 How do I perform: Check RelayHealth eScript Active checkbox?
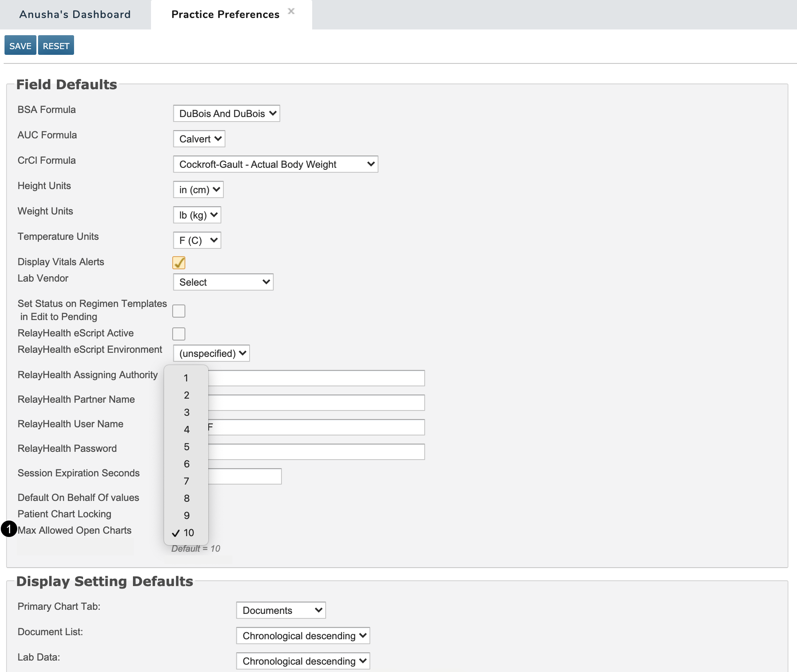(179, 334)
